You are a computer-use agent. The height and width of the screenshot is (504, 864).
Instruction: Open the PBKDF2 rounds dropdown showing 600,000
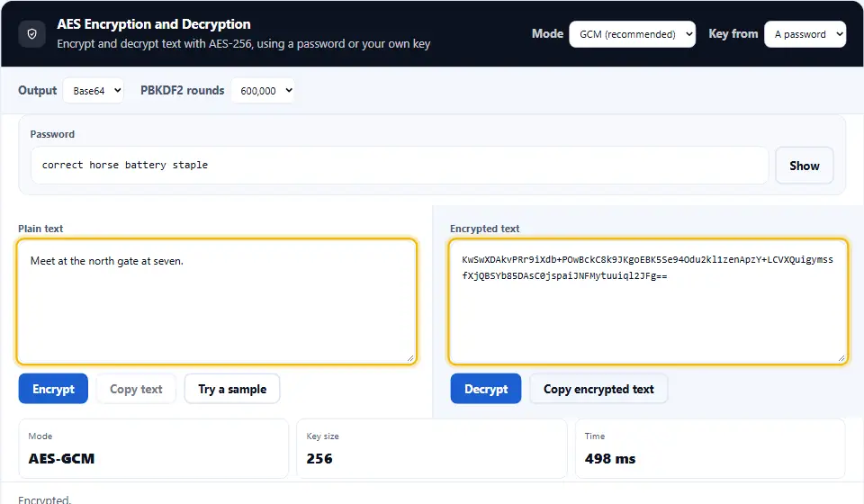(262, 90)
